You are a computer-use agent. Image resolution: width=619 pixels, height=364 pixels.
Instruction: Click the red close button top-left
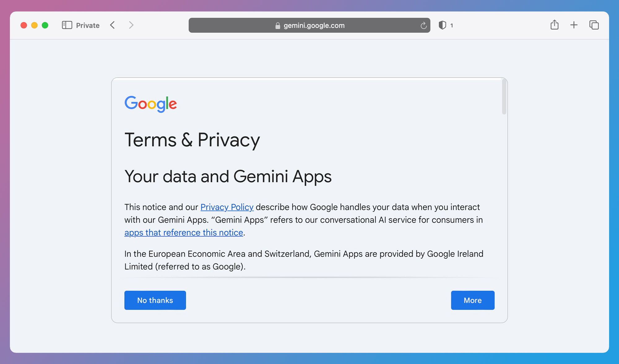coord(24,25)
